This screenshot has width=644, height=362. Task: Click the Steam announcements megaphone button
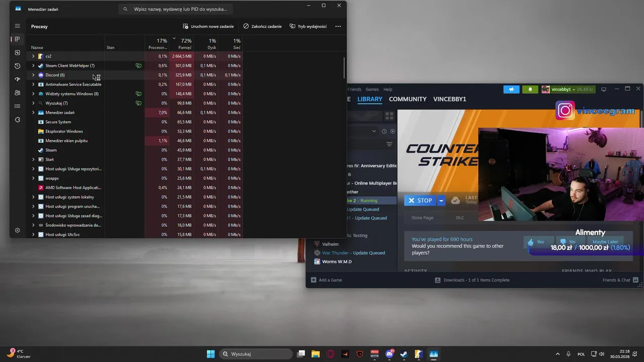511,89
